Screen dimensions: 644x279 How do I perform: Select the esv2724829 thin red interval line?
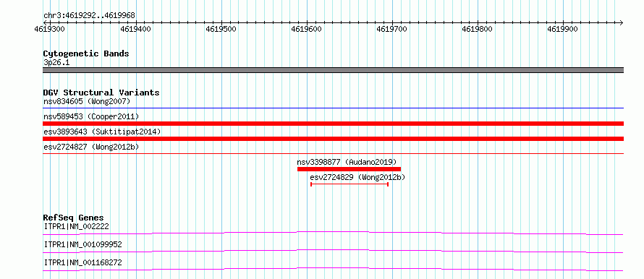[x=349, y=184]
